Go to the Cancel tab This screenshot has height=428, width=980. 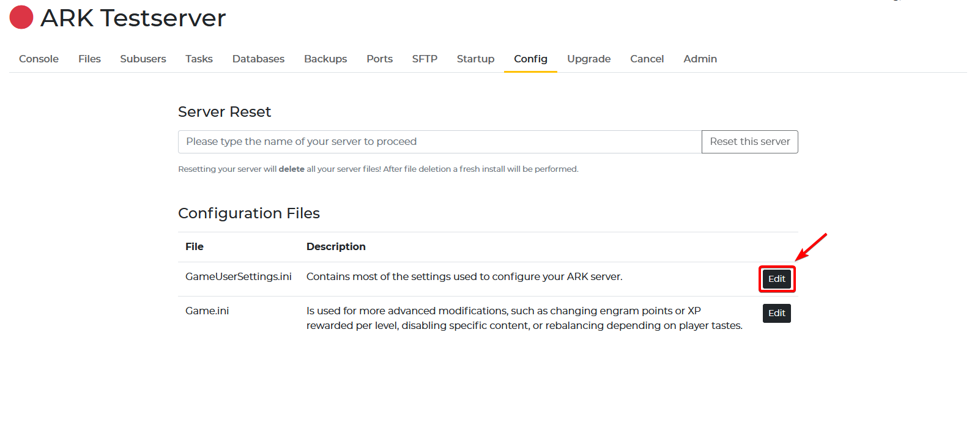[x=647, y=59]
